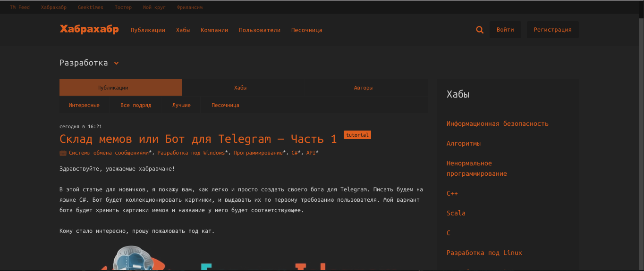644x271 pixels.
Task: Select the Все подряд sub-tab
Action: (136, 105)
